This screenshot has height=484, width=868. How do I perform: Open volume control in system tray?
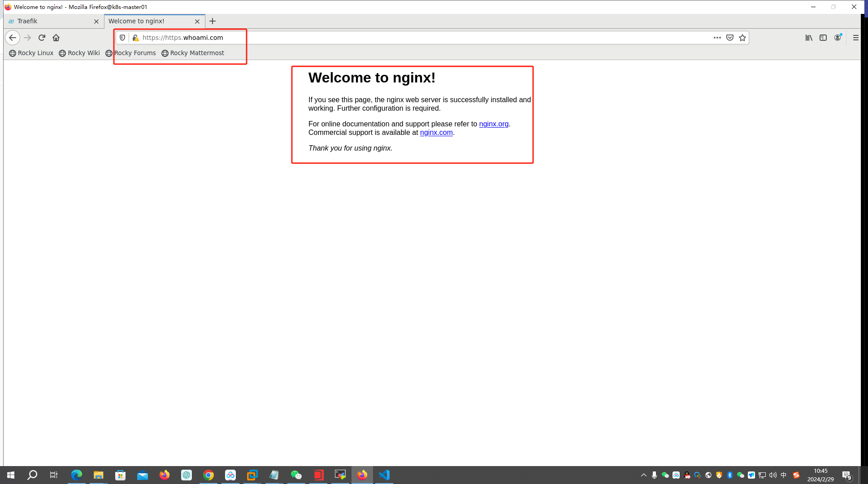(773, 475)
